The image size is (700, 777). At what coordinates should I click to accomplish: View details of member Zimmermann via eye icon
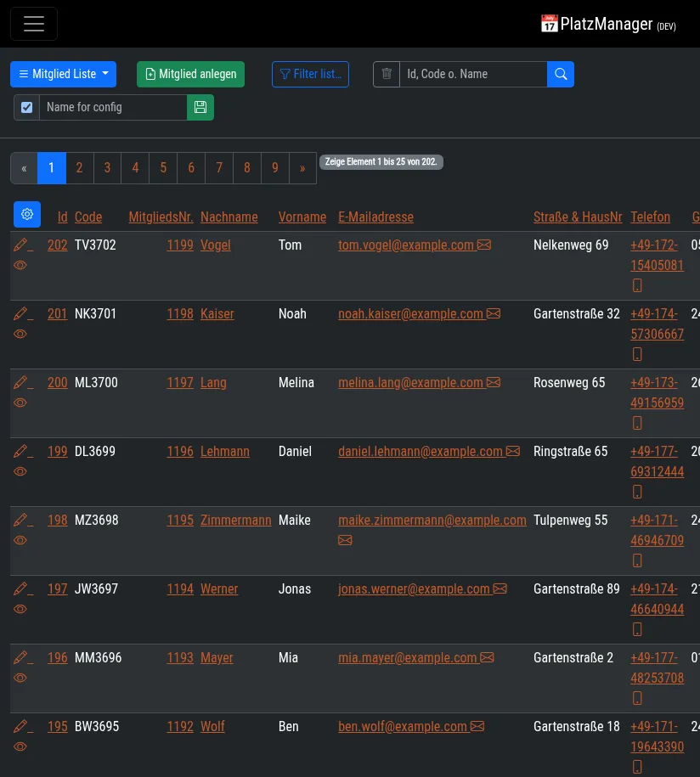(x=20, y=541)
